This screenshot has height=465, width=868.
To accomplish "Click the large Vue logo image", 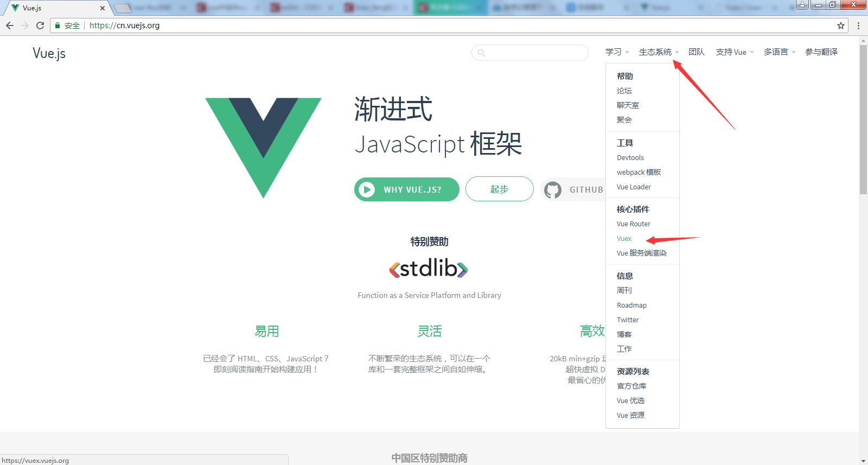I will click(x=263, y=148).
